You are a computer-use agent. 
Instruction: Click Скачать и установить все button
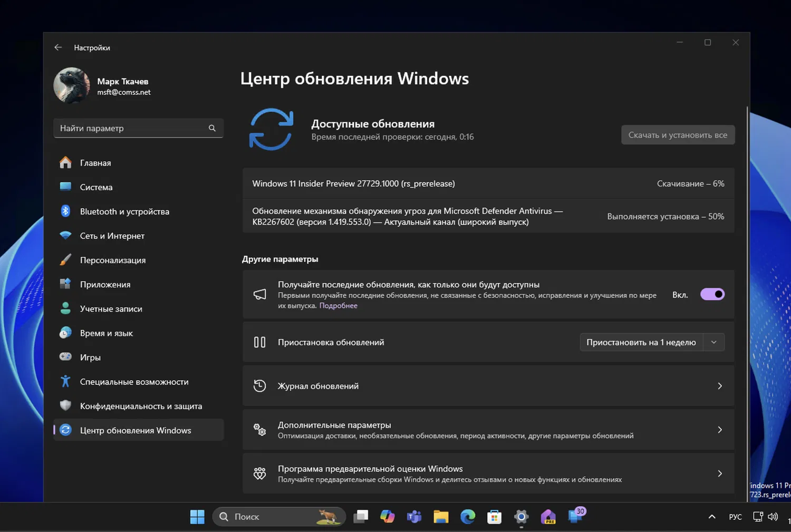coord(678,134)
